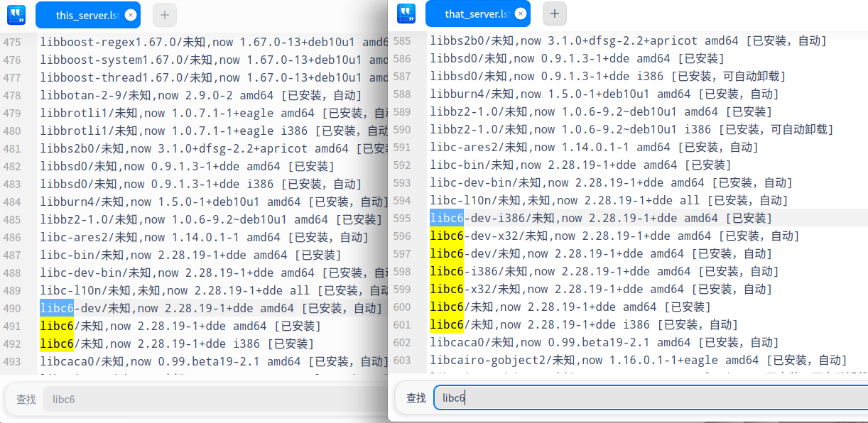The width and height of the screenshot is (868, 423).
Task: Click line 475 libboost-regex1.67.0 entry
Action: tap(214, 42)
